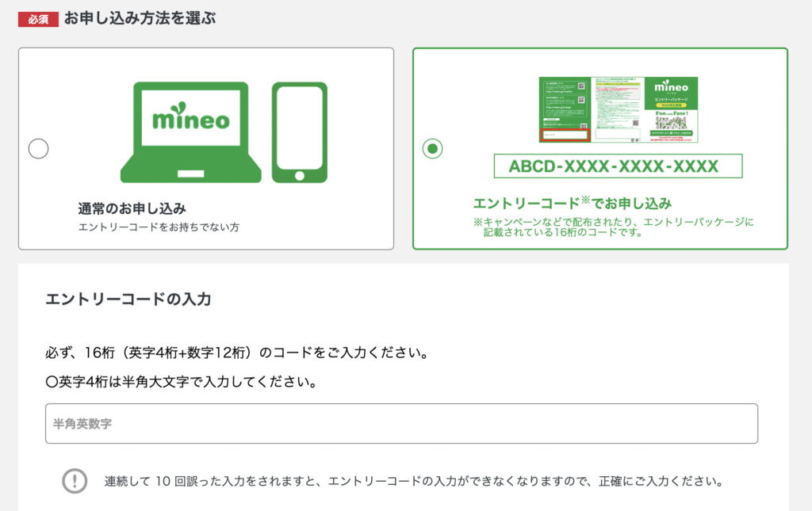Screen dimensions: 812x511
Task: Click the mineo laptop icon
Action: tap(190, 132)
